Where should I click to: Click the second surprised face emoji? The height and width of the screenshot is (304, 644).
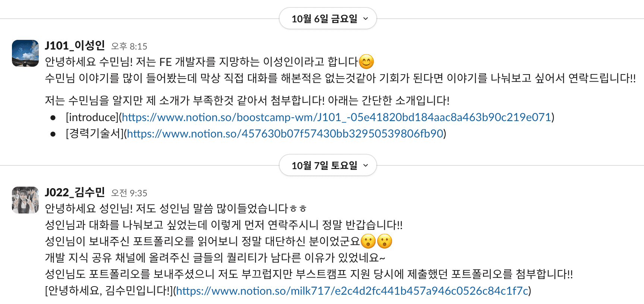point(385,241)
